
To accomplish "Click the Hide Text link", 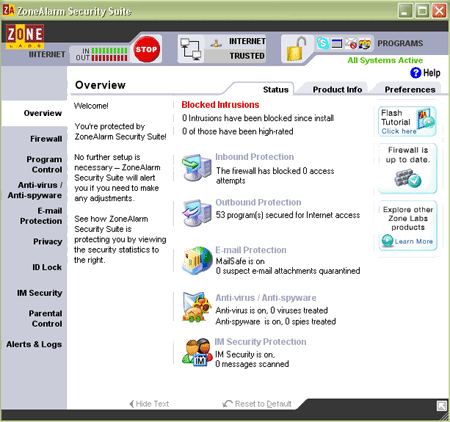I will [149, 404].
